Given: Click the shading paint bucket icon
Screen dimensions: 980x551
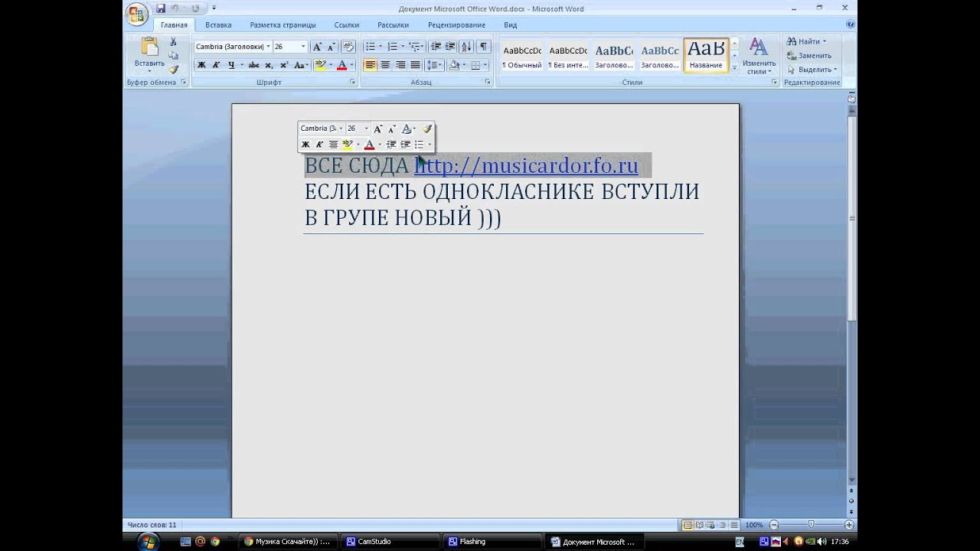Looking at the screenshot, I should coord(454,65).
